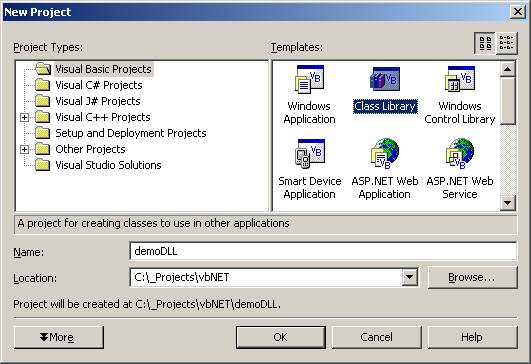Click the Visual J# Projects folder icon

43,101
